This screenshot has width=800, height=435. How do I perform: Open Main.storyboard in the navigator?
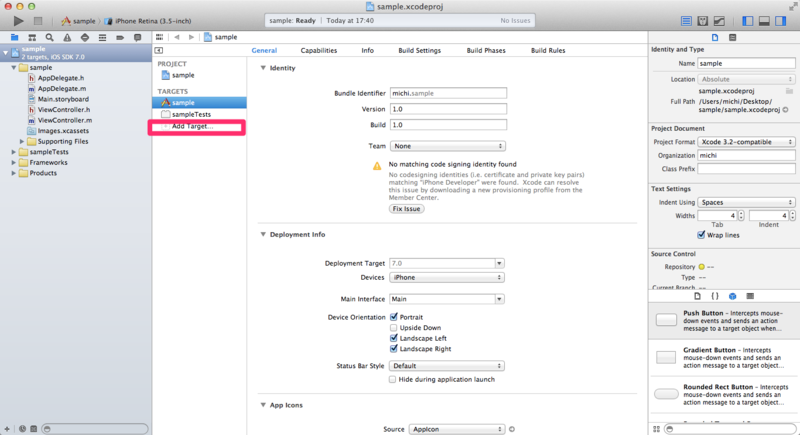(63, 99)
